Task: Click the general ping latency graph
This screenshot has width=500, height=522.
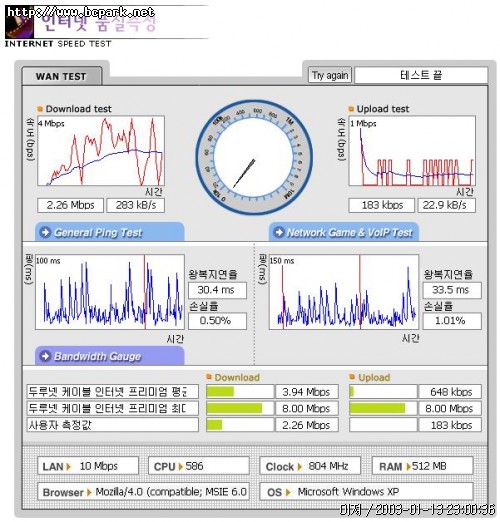Action: click(110, 292)
